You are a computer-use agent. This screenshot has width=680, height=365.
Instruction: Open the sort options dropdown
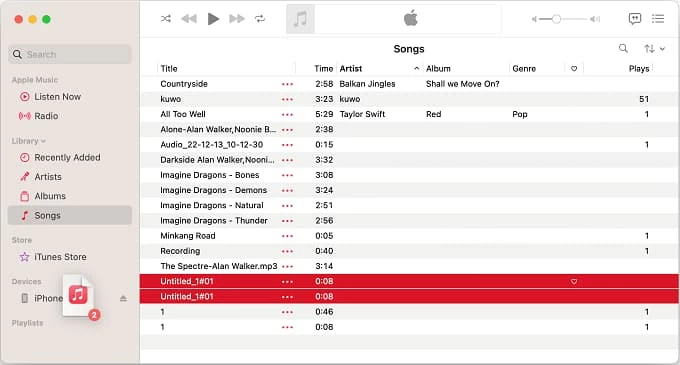click(654, 49)
